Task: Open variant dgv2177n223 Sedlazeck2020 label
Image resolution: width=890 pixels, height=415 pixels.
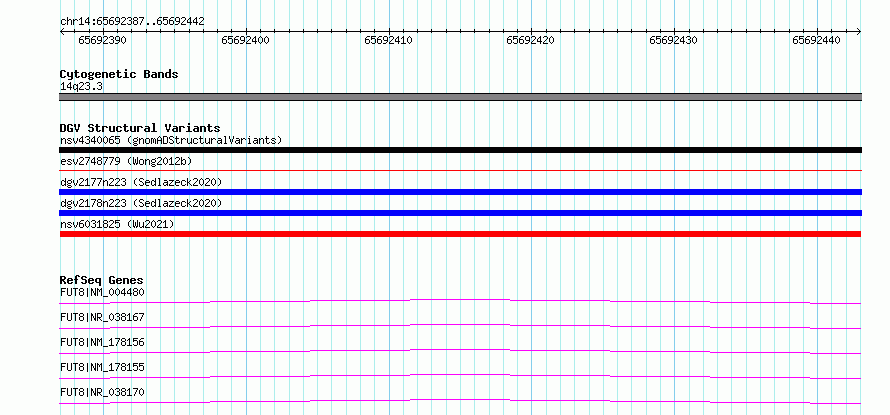Action: pos(141,182)
